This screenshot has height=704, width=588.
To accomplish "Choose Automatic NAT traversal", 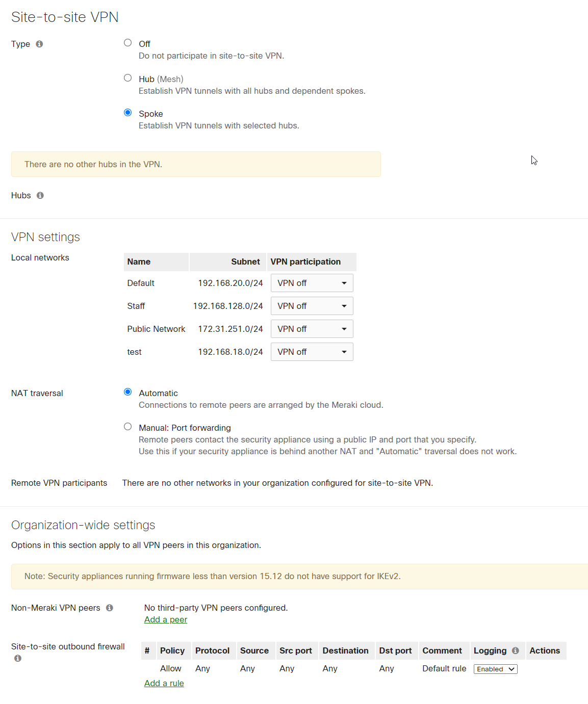I will (x=128, y=392).
